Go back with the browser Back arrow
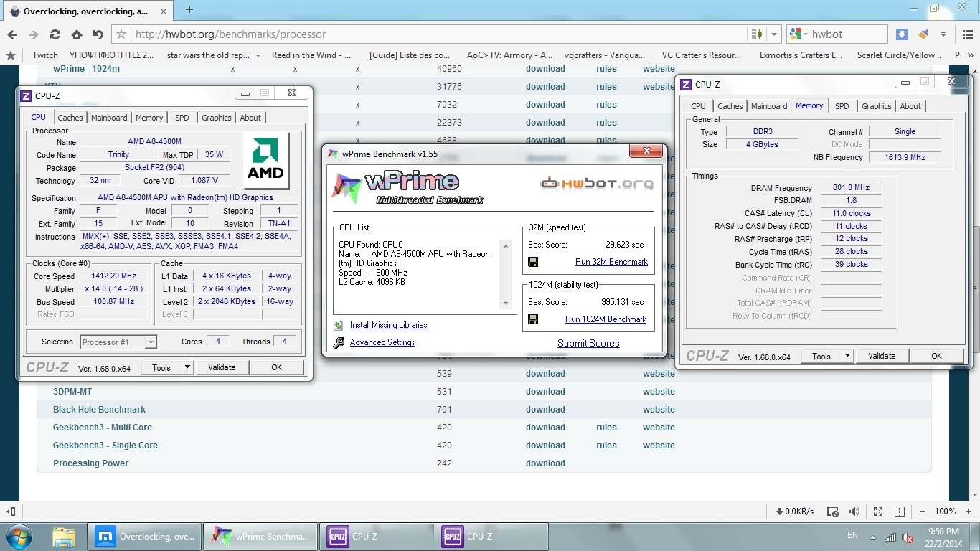This screenshot has height=551, width=980. pos(12,34)
